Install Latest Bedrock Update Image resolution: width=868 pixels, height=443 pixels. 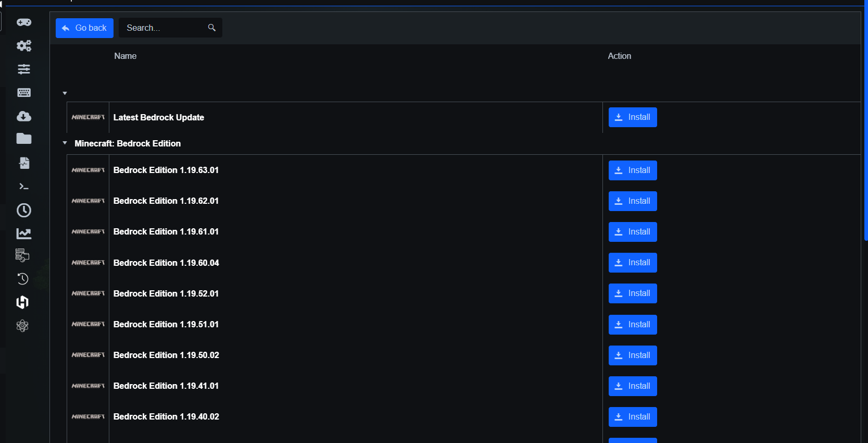633,117
